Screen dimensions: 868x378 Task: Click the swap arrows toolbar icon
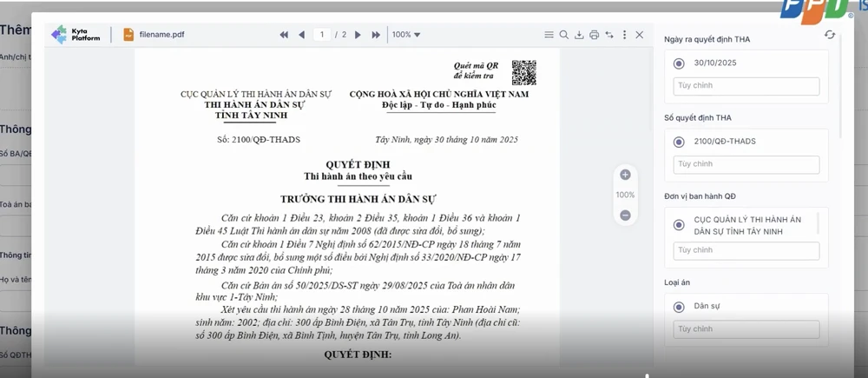pyautogui.click(x=609, y=35)
